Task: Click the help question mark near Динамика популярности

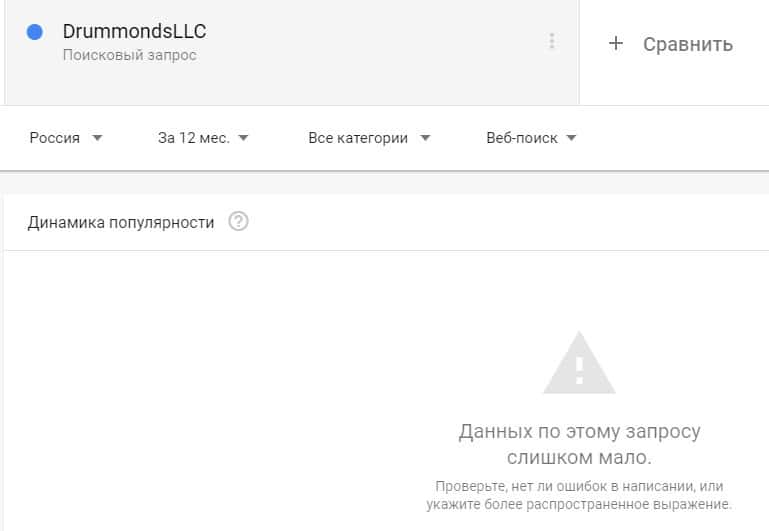Action: click(238, 222)
